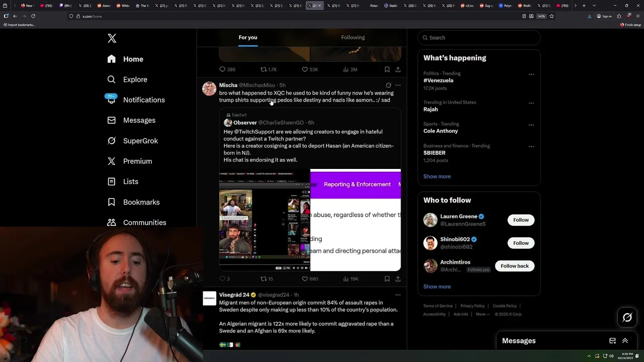Image resolution: width=644 pixels, height=362 pixels.
Task: Open the @MischaxMisu handle link
Action: point(257,85)
